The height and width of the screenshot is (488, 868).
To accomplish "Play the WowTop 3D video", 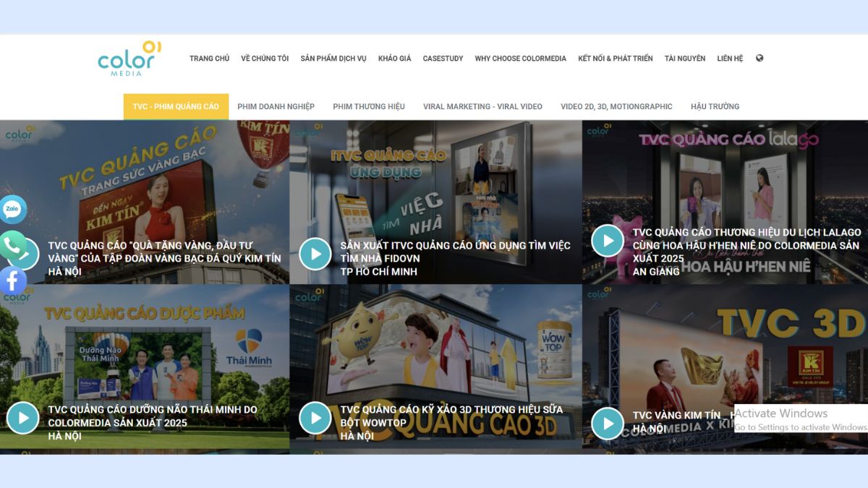I will pos(315,418).
